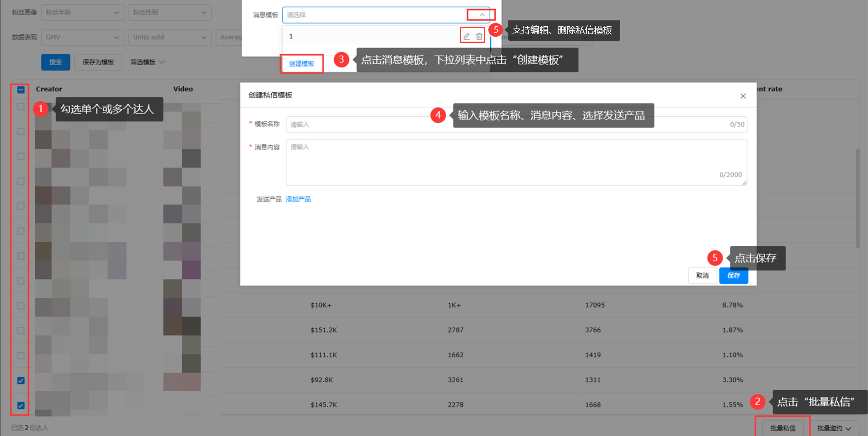Image resolution: width=868 pixels, height=436 pixels.
Task: Click the 3261 units sold cell
Action: (455, 380)
